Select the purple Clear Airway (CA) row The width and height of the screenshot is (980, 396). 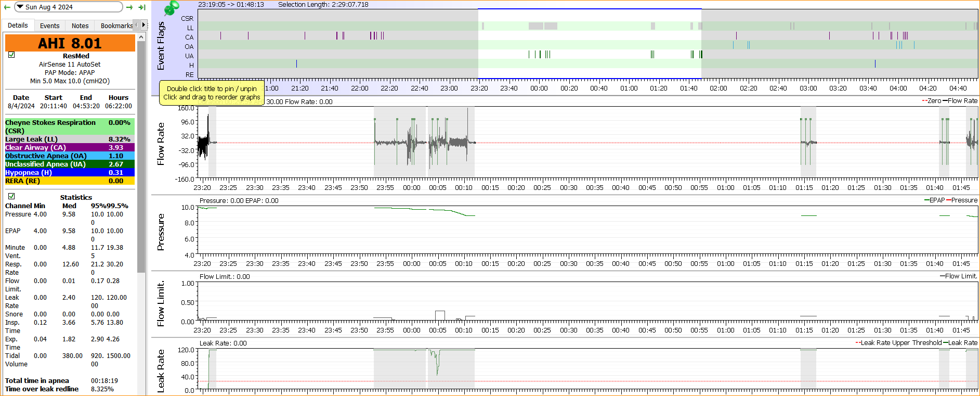click(x=70, y=147)
